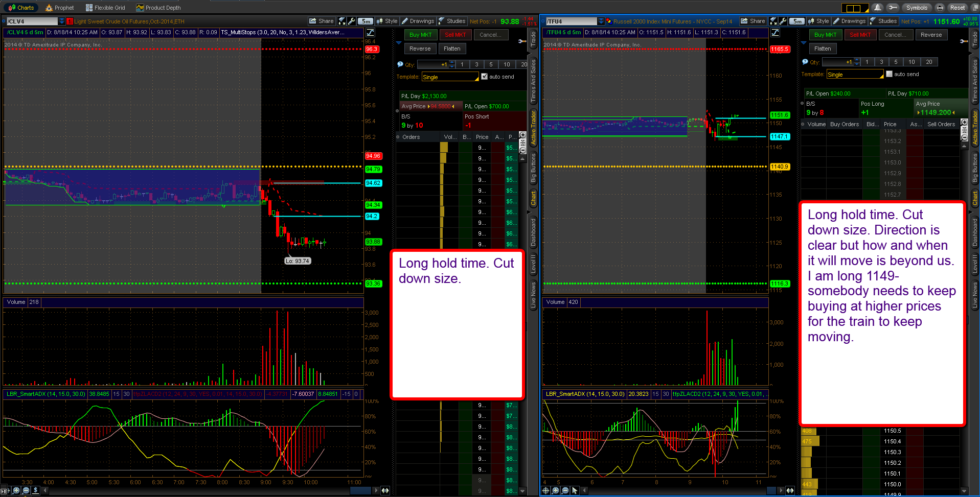
Task: Share the /TFU4 chart
Action: [x=753, y=21]
